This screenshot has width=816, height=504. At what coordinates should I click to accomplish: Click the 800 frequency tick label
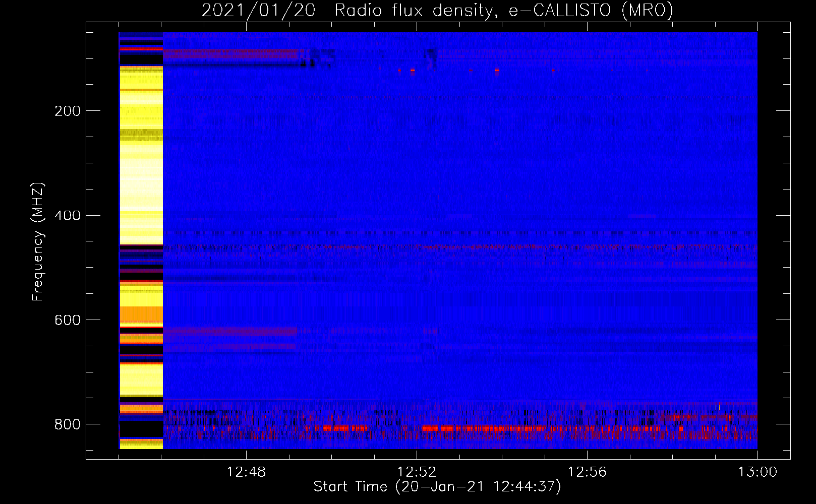pos(68,425)
